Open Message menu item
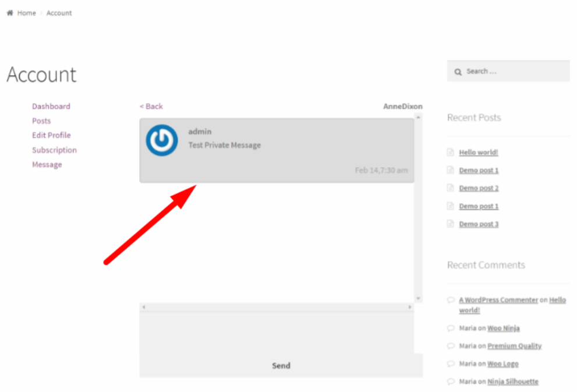 [47, 164]
